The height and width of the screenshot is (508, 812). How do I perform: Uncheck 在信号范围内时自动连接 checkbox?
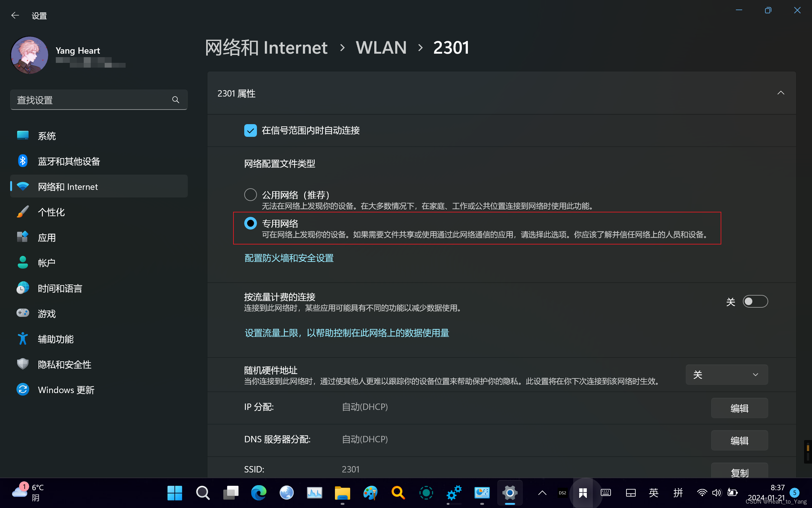(250, 130)
